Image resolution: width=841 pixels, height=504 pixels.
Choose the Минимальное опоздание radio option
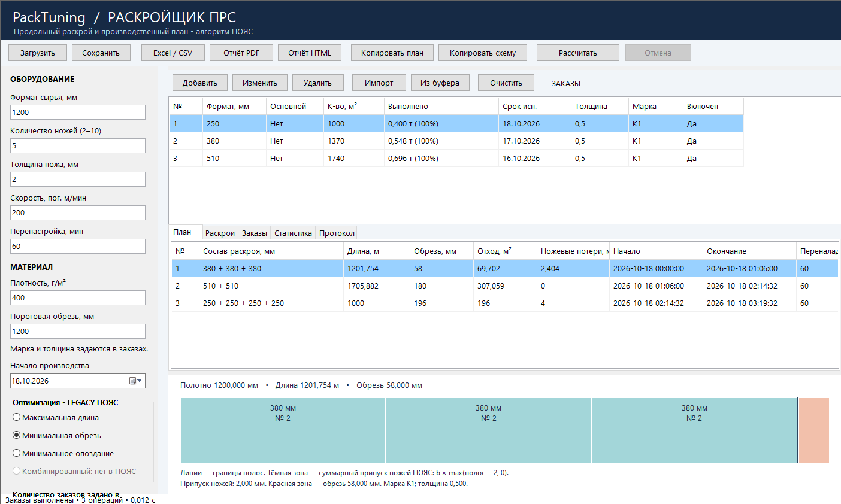pos(63,454)
